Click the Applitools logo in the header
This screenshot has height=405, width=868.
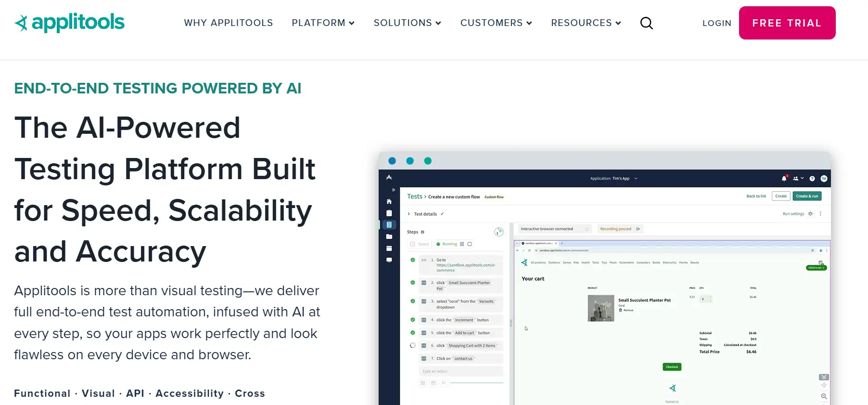[69, 23]
